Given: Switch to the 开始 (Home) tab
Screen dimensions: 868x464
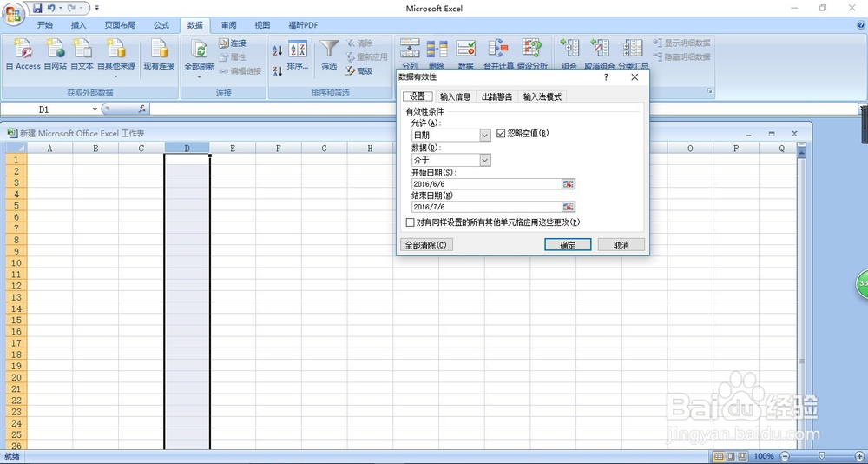Looking at the screenshot, I should tap(45, 25).
